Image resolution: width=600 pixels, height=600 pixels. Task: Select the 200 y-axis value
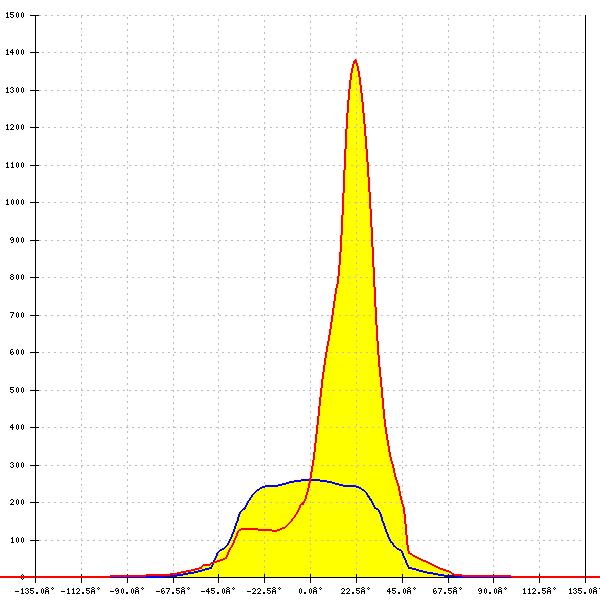[17, 502]
